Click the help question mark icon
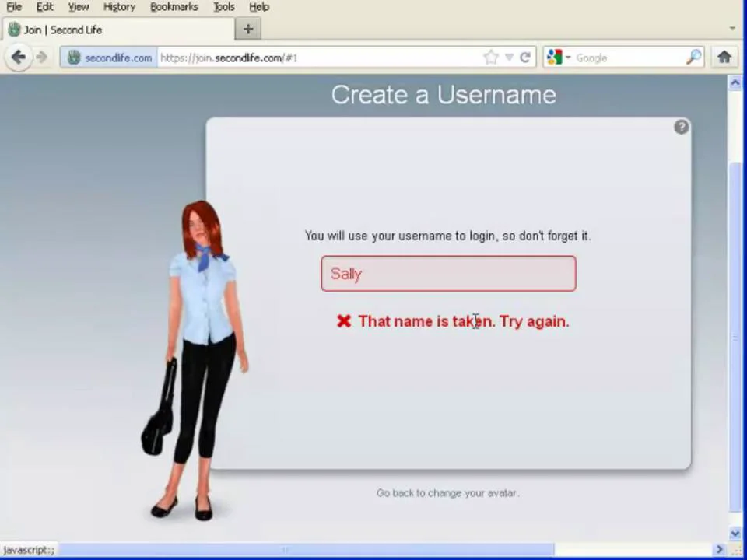Viewport: 747px width, 560px height. point(682,127)
